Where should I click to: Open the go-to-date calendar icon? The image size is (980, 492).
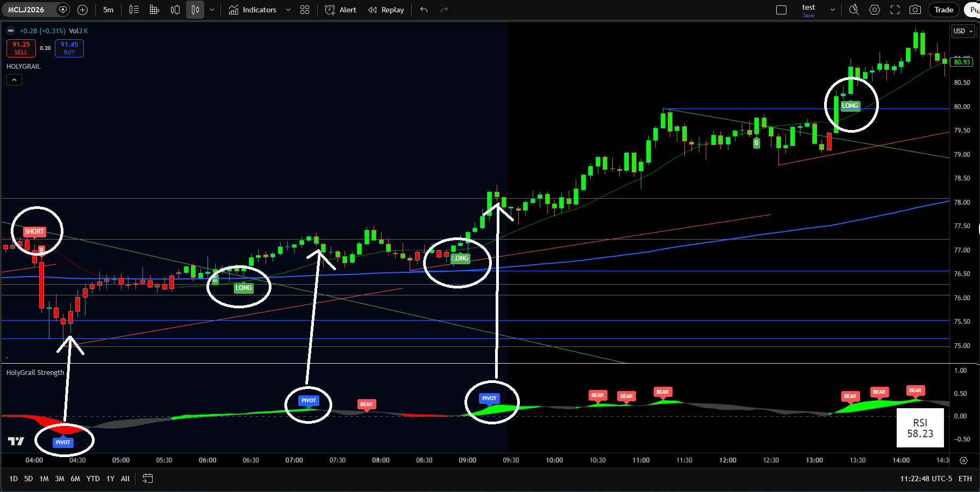(x=148, y=479)
